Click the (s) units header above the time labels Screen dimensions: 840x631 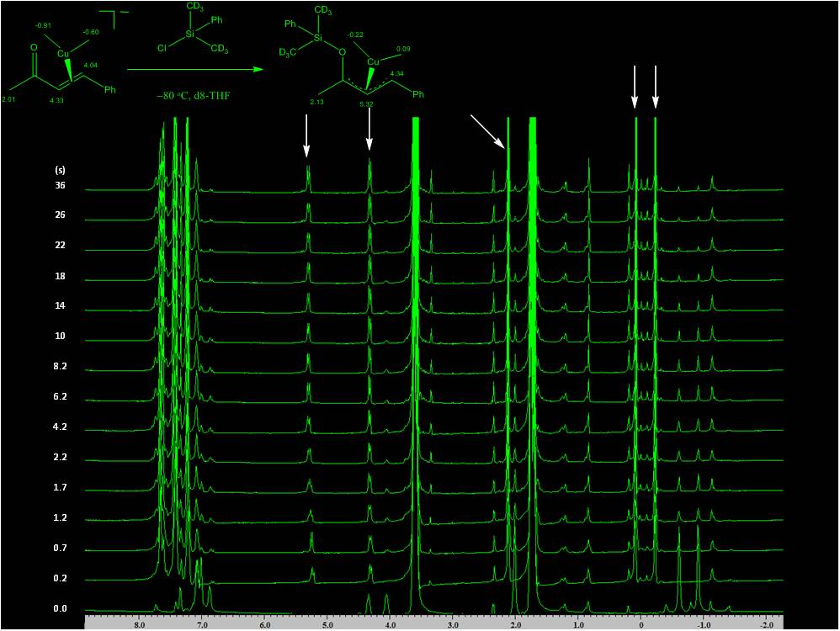coord(60,169)
